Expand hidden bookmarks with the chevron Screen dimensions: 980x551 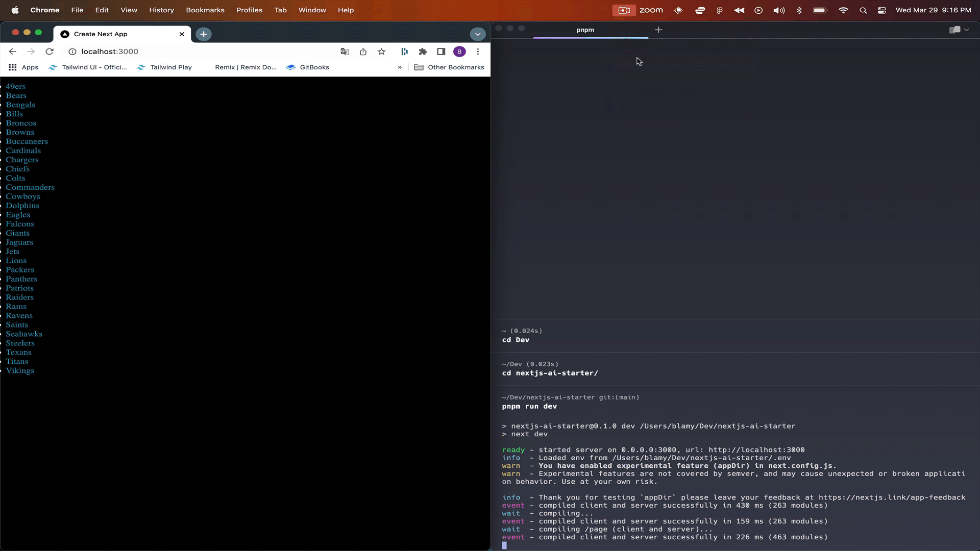coord(400,67)
